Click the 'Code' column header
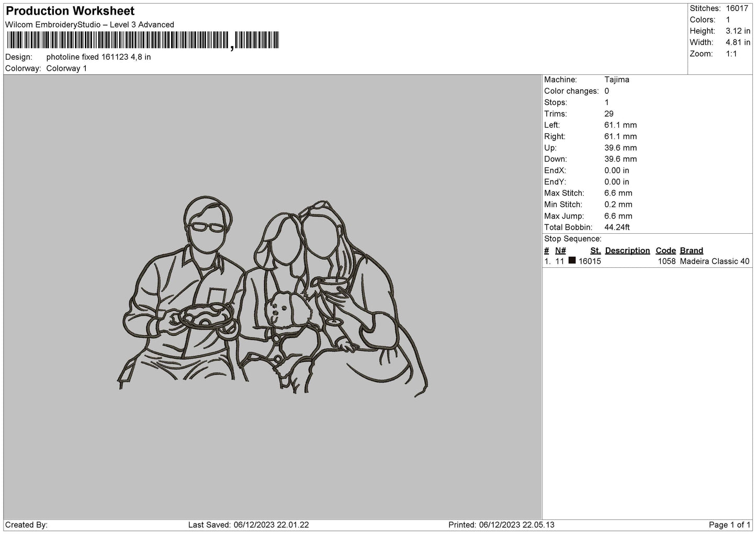The image size is (756, 534). click(x=665, y=251)
